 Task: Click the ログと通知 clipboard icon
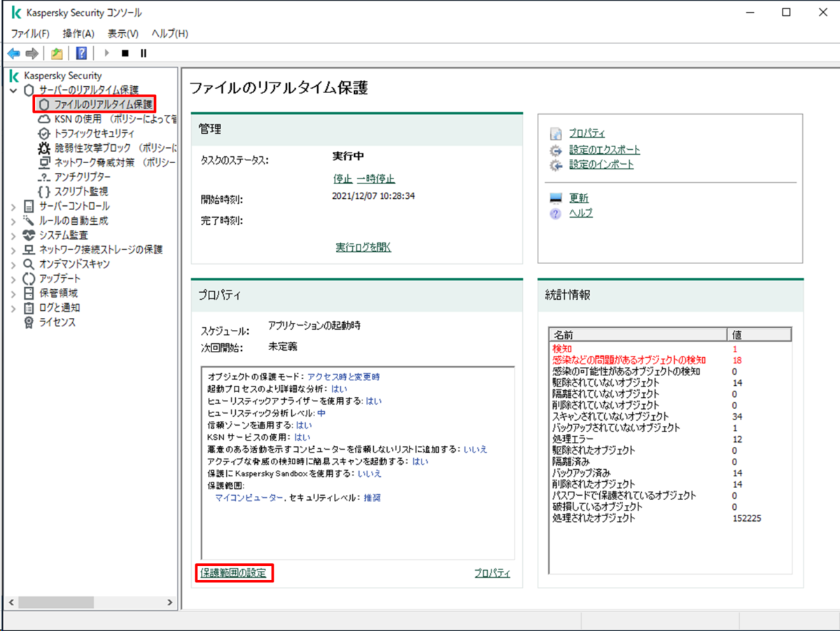point(29,307)
